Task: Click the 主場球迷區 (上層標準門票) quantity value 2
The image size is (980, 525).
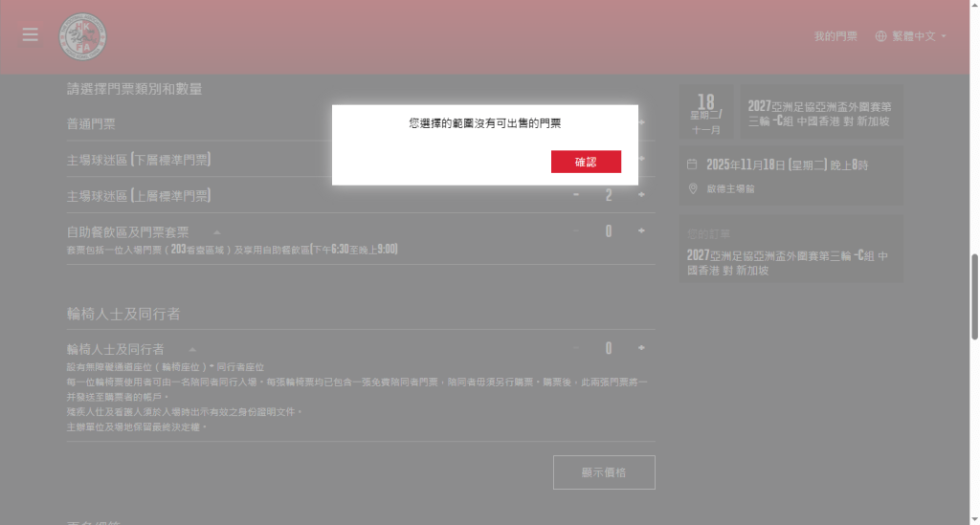Action: [x=609, y=195]
